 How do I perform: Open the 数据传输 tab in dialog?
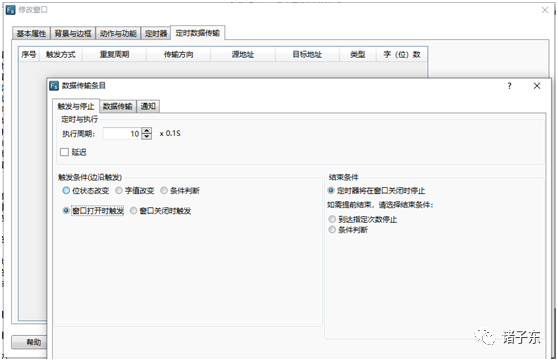[117, 106]
